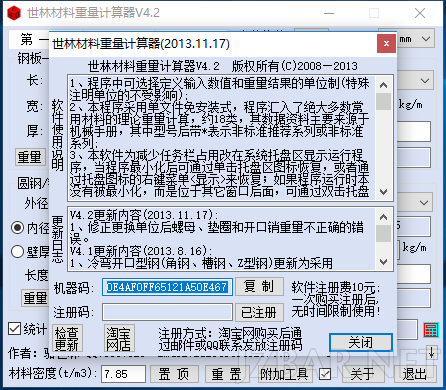
Task: Click the 关于 button in main window
Action: click(x=362, y=374)
